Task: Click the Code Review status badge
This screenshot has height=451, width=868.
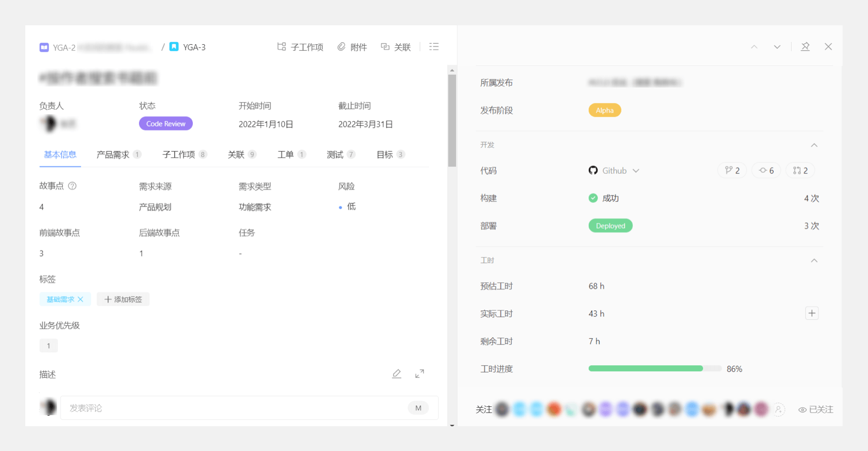Action: click(166, 124)
